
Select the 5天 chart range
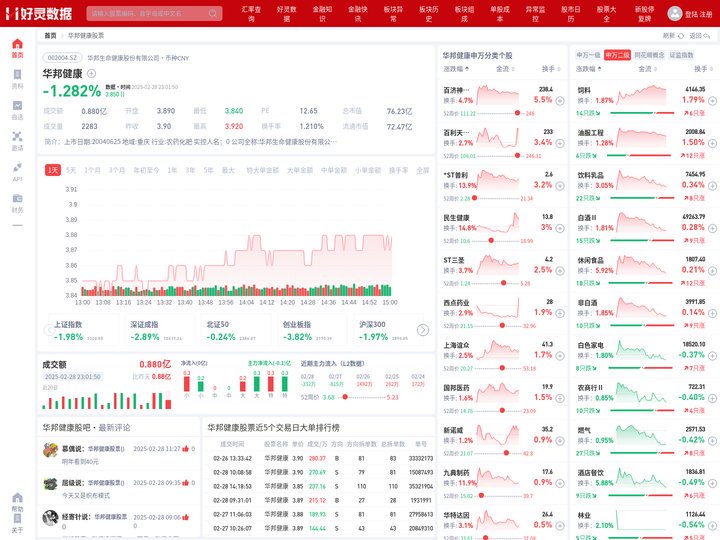71,170
